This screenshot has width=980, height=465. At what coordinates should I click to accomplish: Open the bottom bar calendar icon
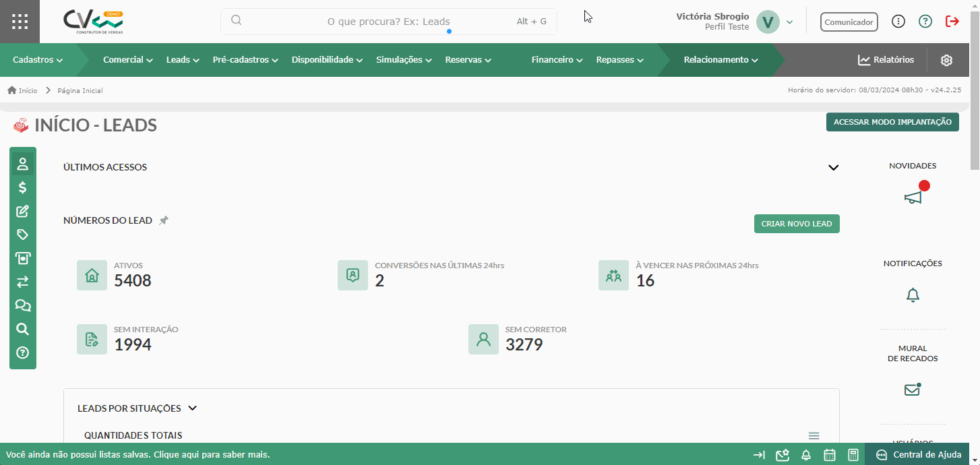(x=830, y=455)
